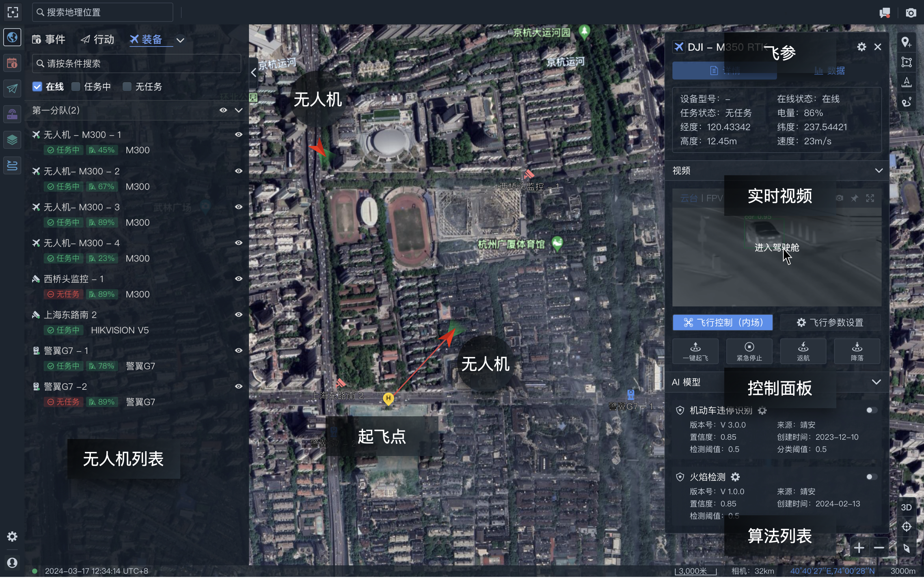The width and height of the screenshot is (924, 581).
Task: Check the 任务中 filter checkbox
Action: coord(76,86)
